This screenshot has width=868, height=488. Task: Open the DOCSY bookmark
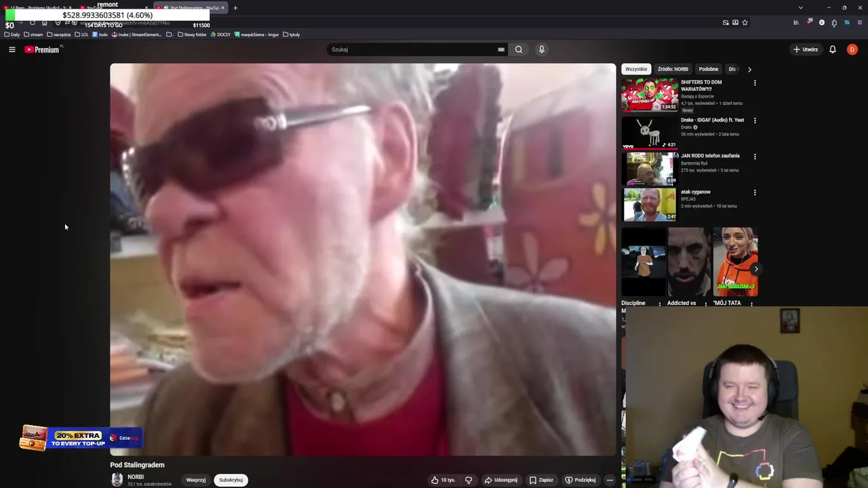[221, 35]
